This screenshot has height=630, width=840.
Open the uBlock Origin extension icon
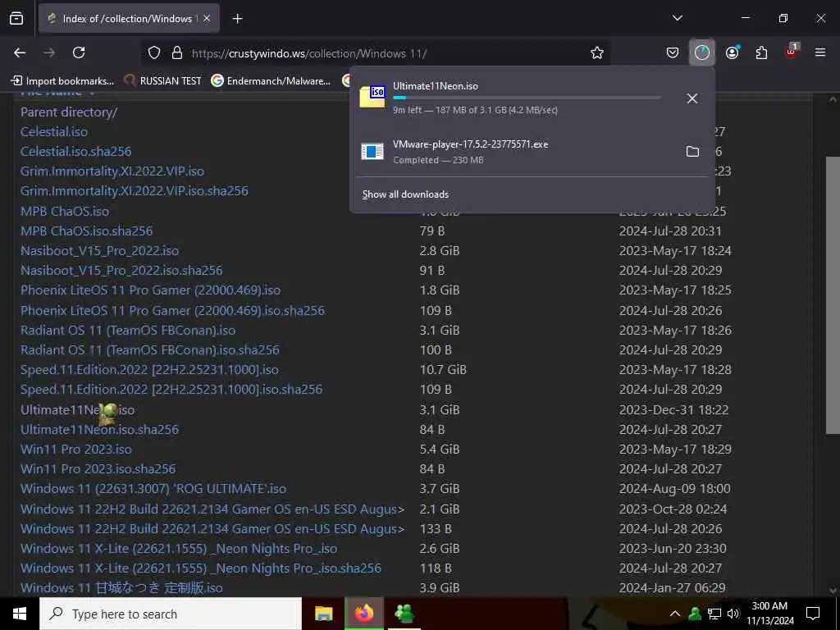[x=792, y=52]
